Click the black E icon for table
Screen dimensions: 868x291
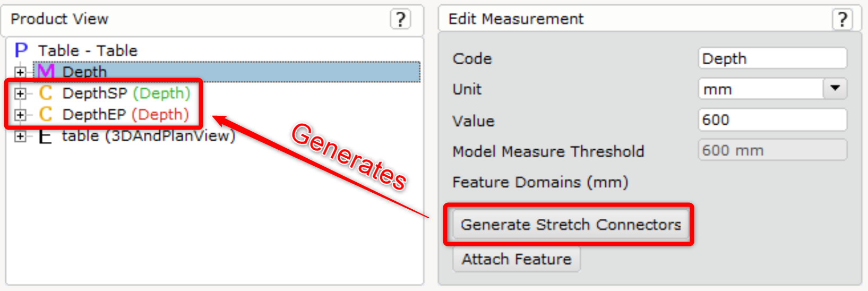pos(46,136)
